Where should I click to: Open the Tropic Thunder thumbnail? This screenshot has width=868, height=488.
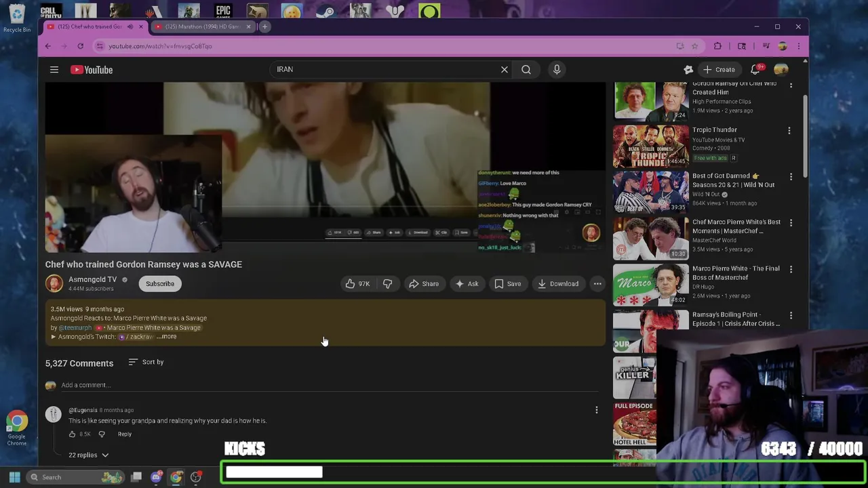[651, 146]
